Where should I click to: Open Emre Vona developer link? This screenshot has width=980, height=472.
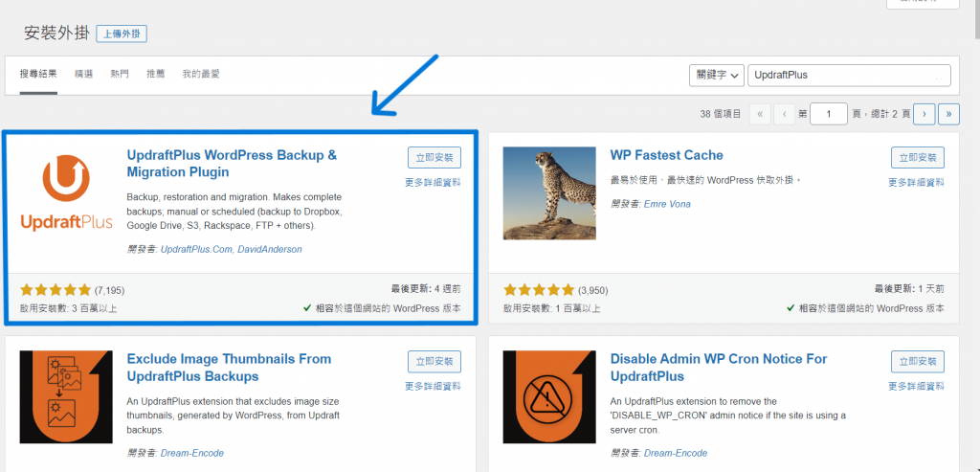(x=667, y=204)
